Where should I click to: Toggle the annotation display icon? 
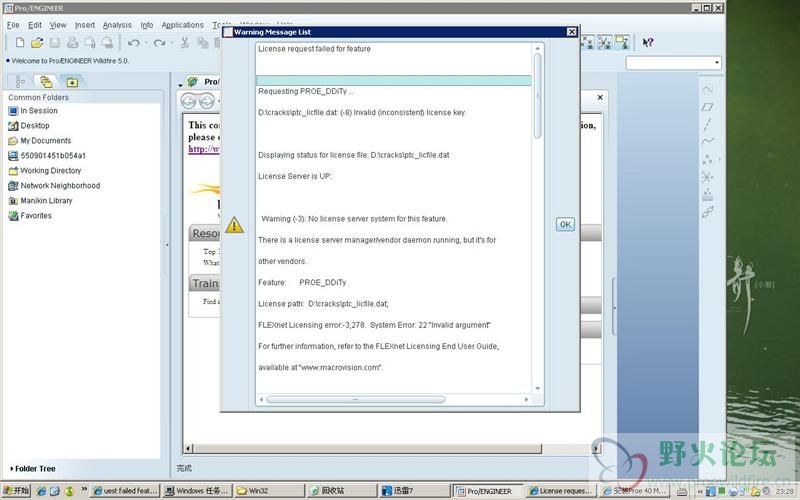click(622, 42)
